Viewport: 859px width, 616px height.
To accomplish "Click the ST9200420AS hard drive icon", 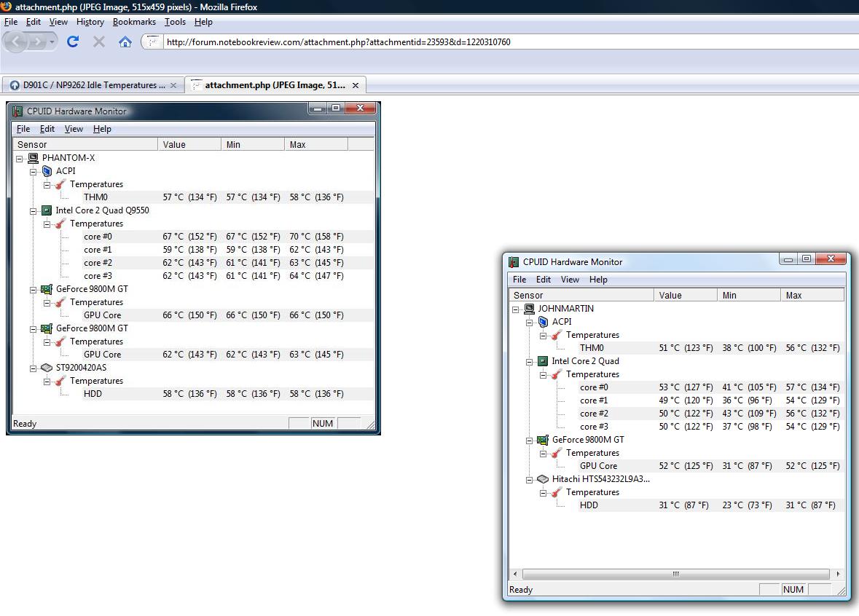I will point(47,368).
